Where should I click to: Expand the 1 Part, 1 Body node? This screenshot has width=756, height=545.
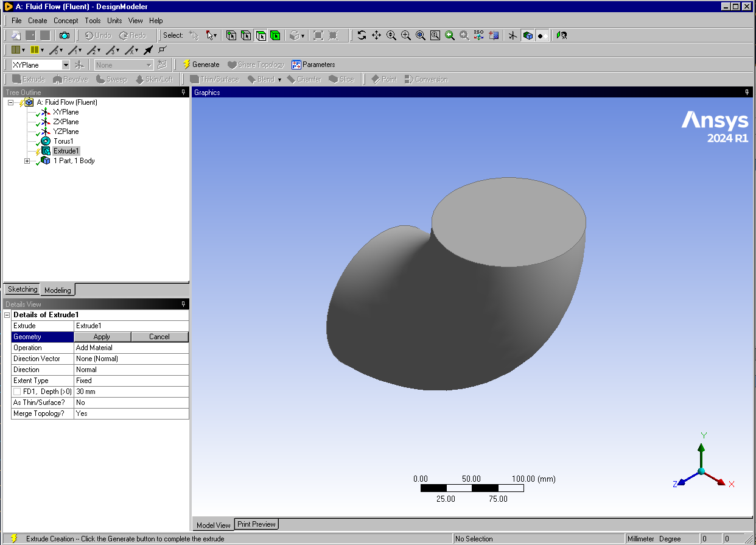pos(27,161)
